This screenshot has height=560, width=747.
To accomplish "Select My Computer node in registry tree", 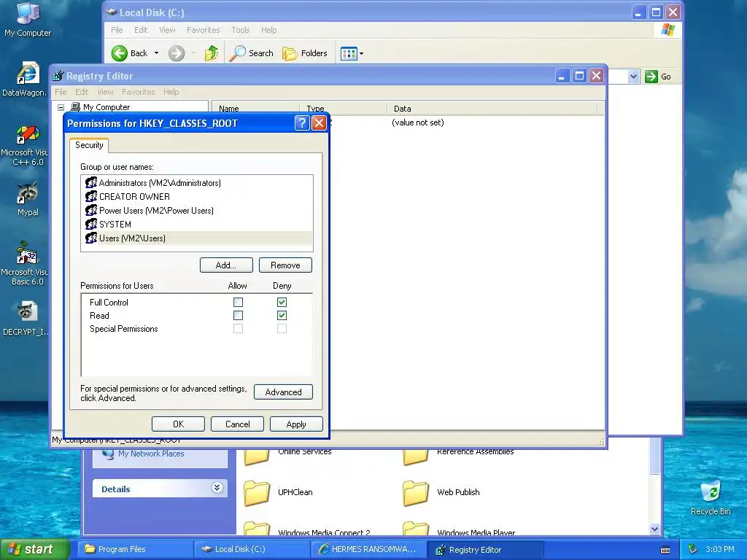I will point(107,107).
